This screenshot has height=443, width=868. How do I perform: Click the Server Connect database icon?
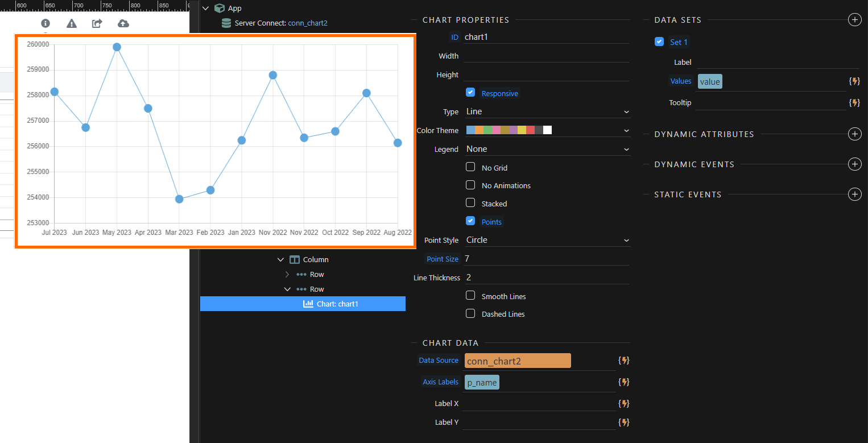coord(226,23)
